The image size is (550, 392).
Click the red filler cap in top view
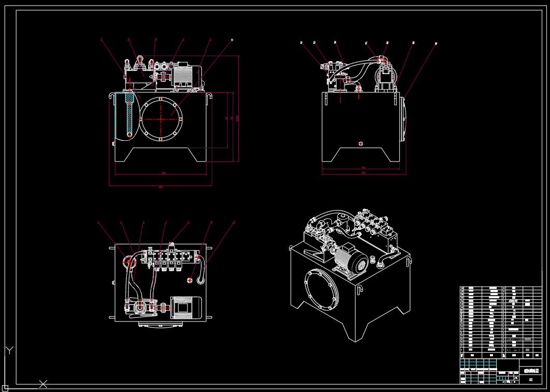(190, 280)
